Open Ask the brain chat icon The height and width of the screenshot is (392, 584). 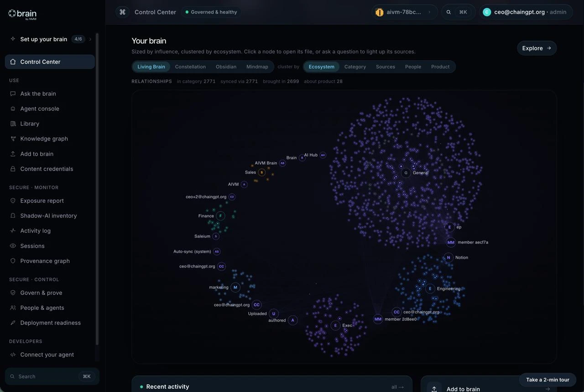click(13, 94)
